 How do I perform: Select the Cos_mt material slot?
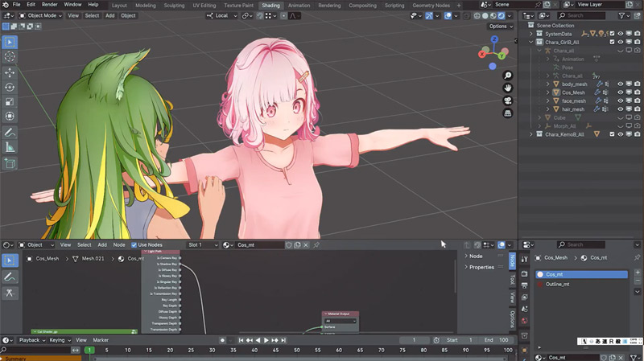(581, 274)
